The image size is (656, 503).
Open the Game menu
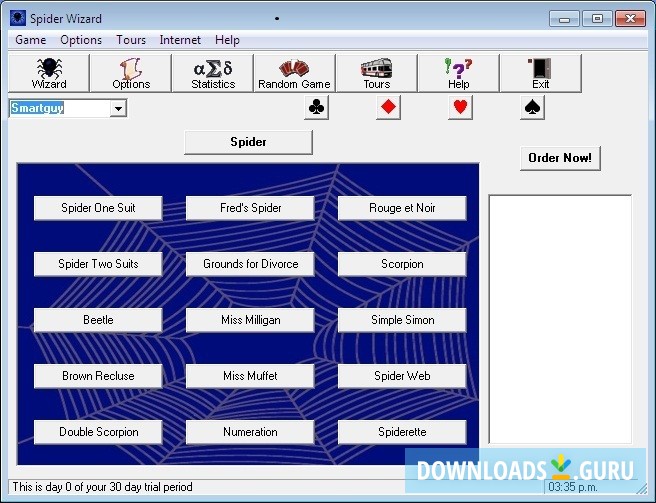[31, 40]
